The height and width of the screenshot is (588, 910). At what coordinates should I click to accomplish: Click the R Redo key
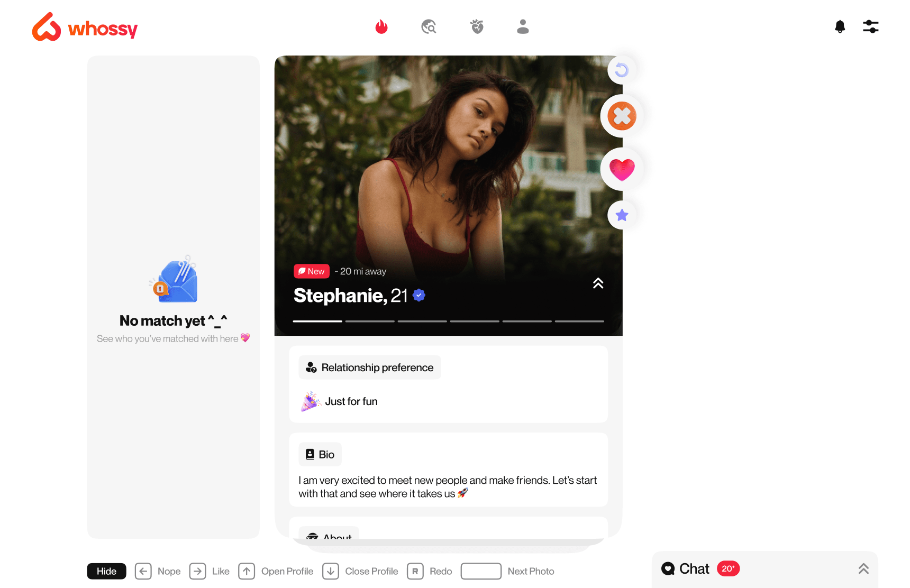coord(415,571)
